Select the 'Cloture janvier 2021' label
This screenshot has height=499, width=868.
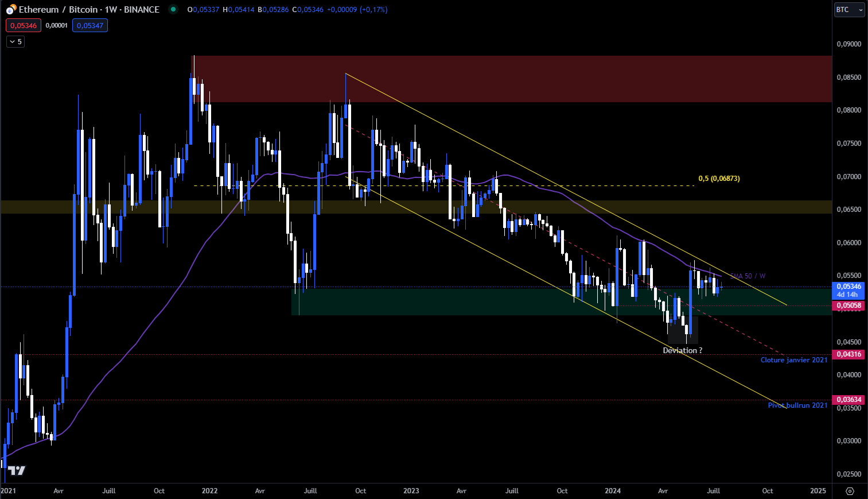(x=793, y=360)
